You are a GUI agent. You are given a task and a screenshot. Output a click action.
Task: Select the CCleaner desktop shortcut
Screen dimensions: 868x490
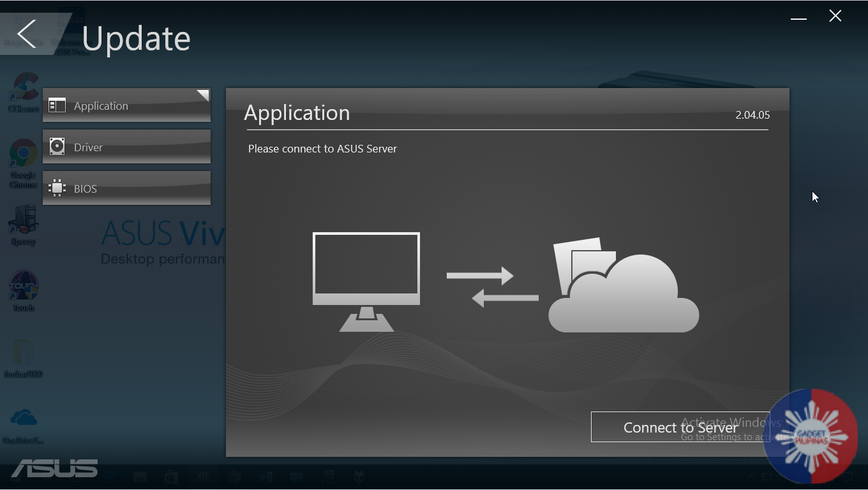[24, 93]
